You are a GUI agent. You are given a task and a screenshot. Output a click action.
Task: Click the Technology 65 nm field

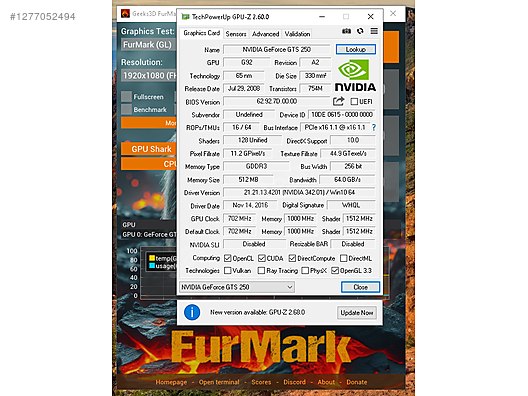244,76
